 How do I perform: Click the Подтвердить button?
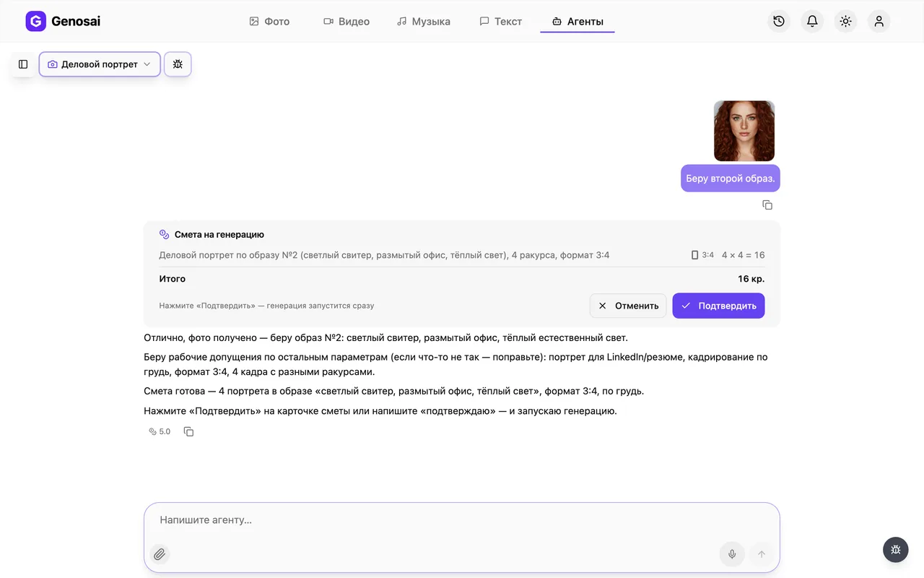[x=718, y=306]
